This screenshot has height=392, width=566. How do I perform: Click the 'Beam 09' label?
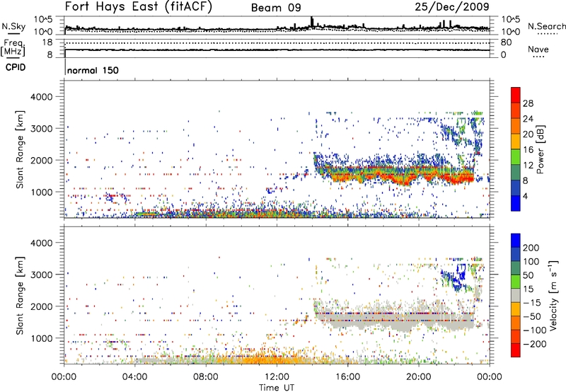point(276,8)
